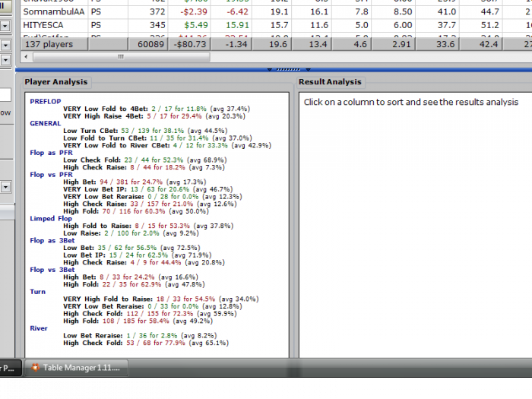Click VERY Low Bet IP 13 / 63 line
Image resolution: width=532 pixels, height=399 pixels.
tap(148, 190)
